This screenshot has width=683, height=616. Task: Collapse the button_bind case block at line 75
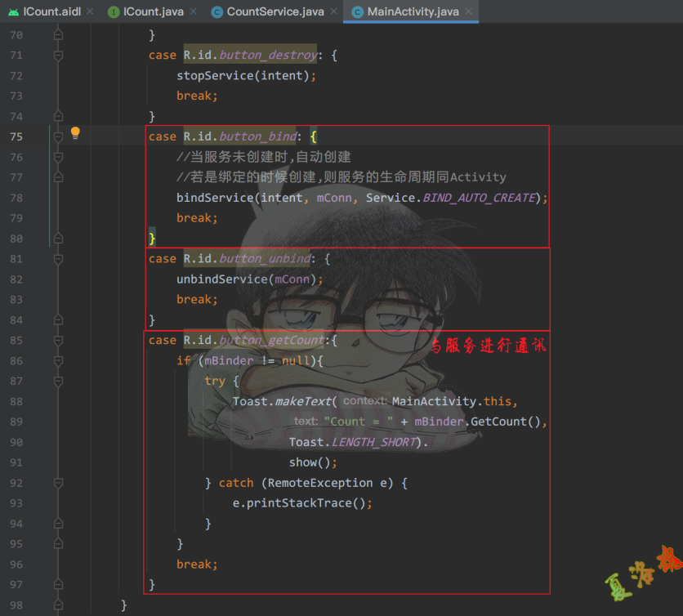pyautogui.click(x=58, y=136)
